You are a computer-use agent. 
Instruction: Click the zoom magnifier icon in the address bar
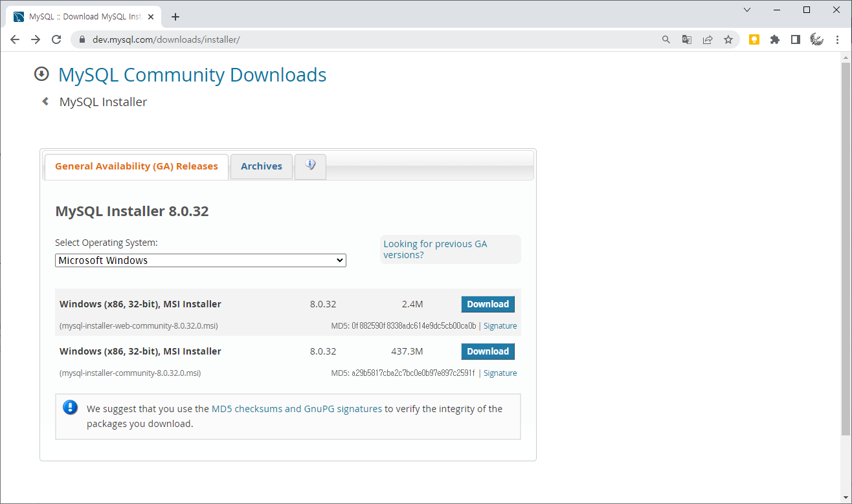(666, 39)
